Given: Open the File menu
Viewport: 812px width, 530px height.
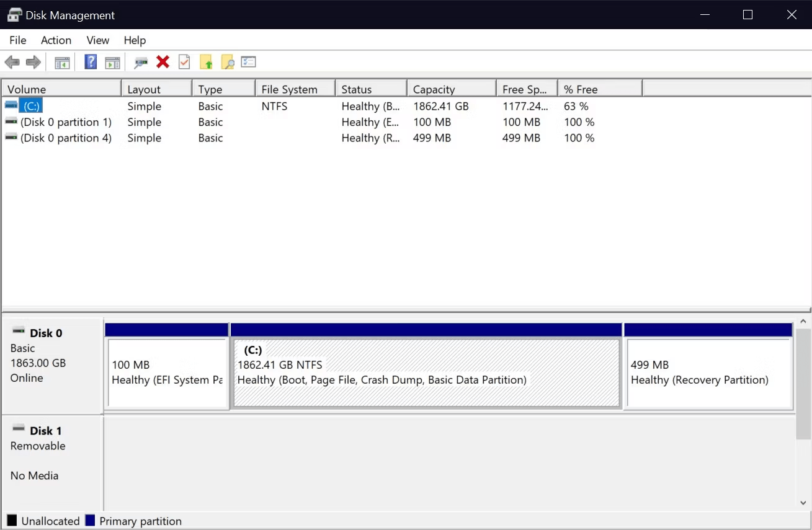Looking at the screenshot, I should pyautogui.click(x=17, y=40).
